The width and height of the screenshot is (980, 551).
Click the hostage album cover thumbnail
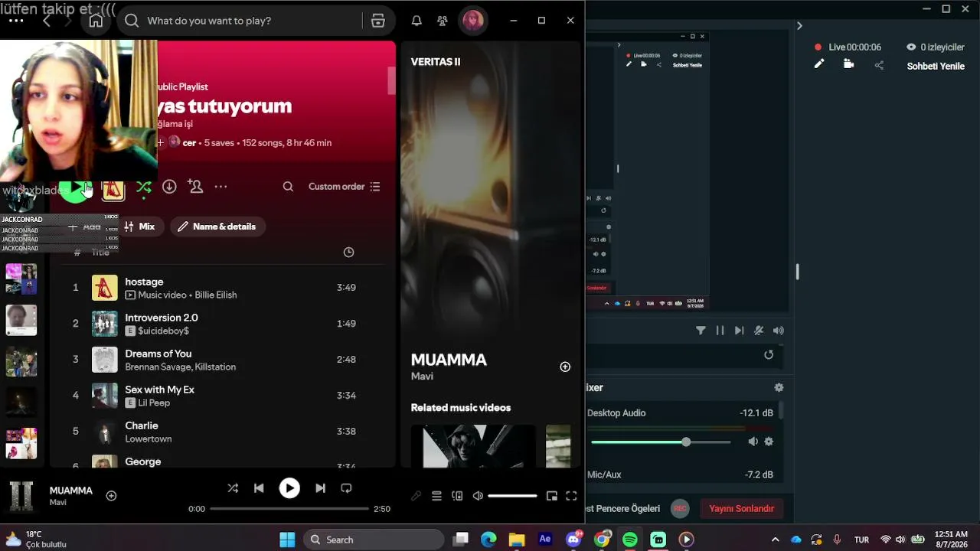pyautogui.click(x=105, y=288)
